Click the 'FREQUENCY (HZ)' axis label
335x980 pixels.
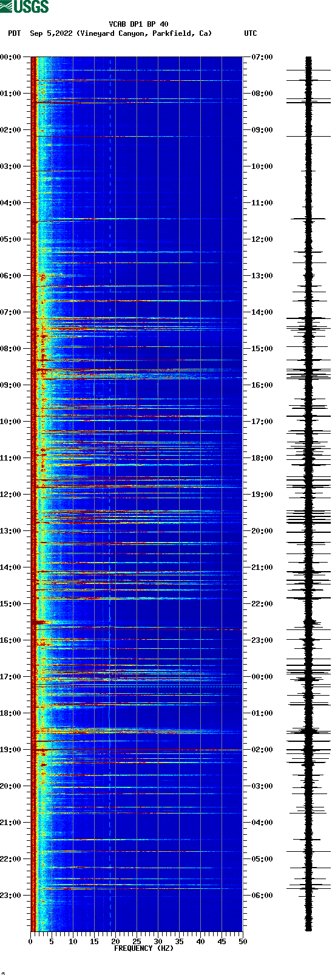pos(144,948)
